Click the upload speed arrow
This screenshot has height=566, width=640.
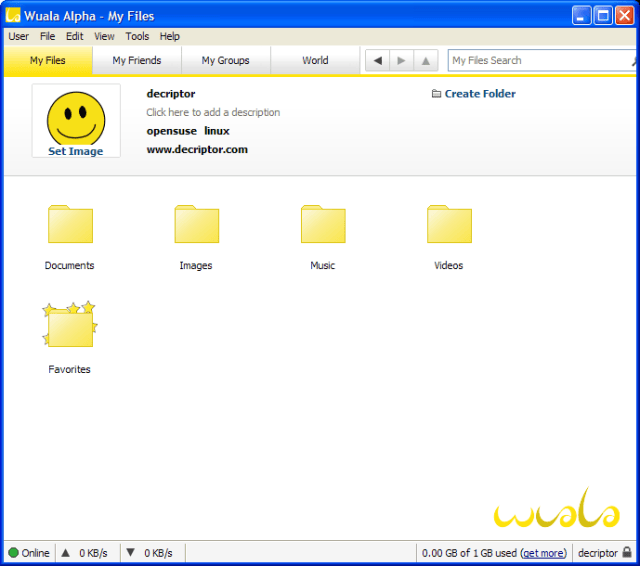click(x=66, y=553)
